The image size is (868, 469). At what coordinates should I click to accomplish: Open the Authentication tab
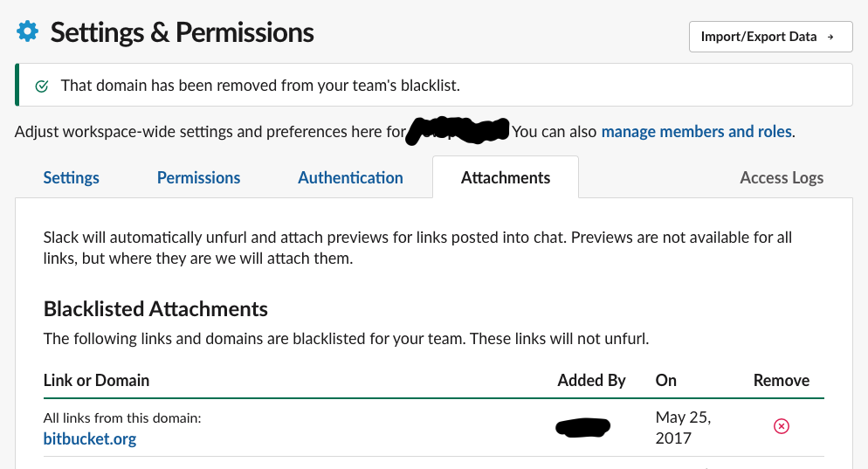click(x=350, y=178)
